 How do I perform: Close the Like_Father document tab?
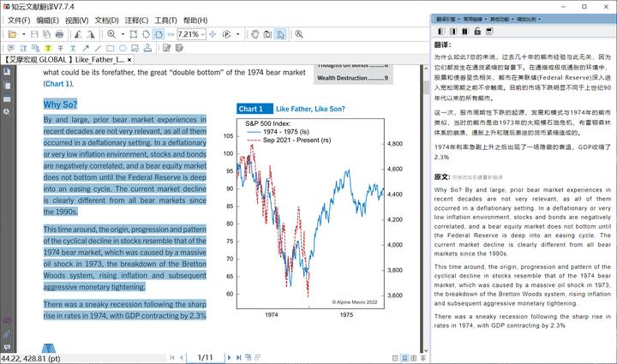coord(130,60)
